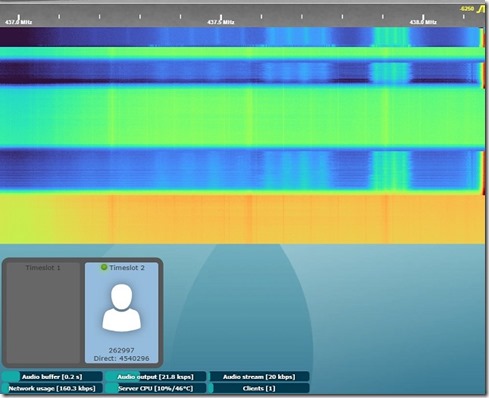Image resolution: width=489 pixels, height=398 pixels.
Task: Select the active Timeslot 2 panel
Action: (122, 312)
